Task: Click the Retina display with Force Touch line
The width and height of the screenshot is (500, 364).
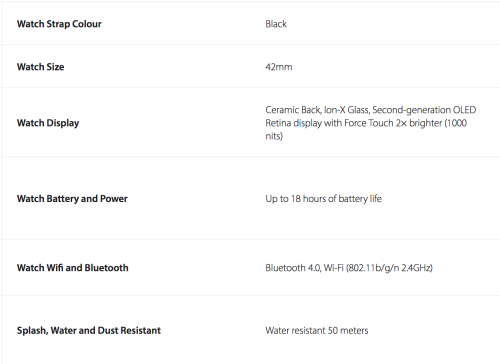Action: tap(366, 123)
